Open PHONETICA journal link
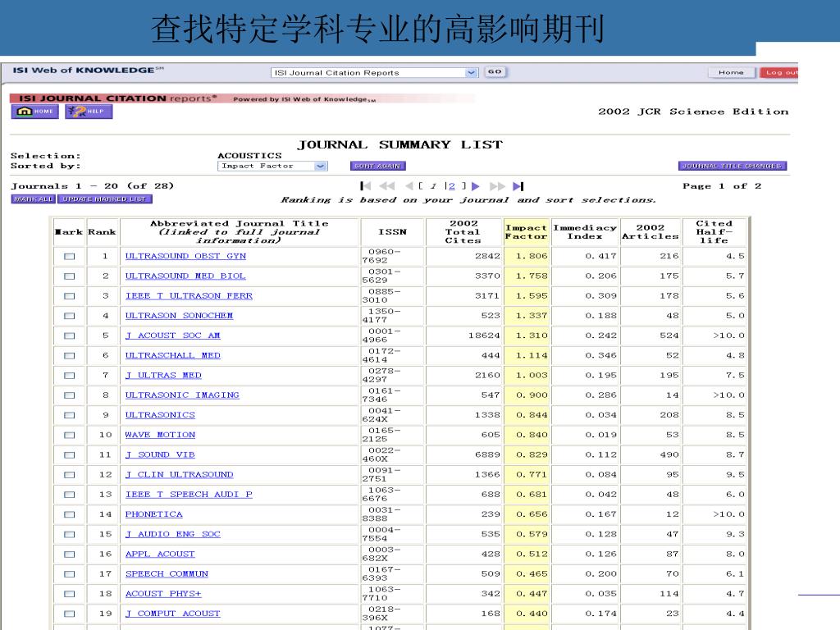This screenshot has width=840, height=630. (153, 514)
